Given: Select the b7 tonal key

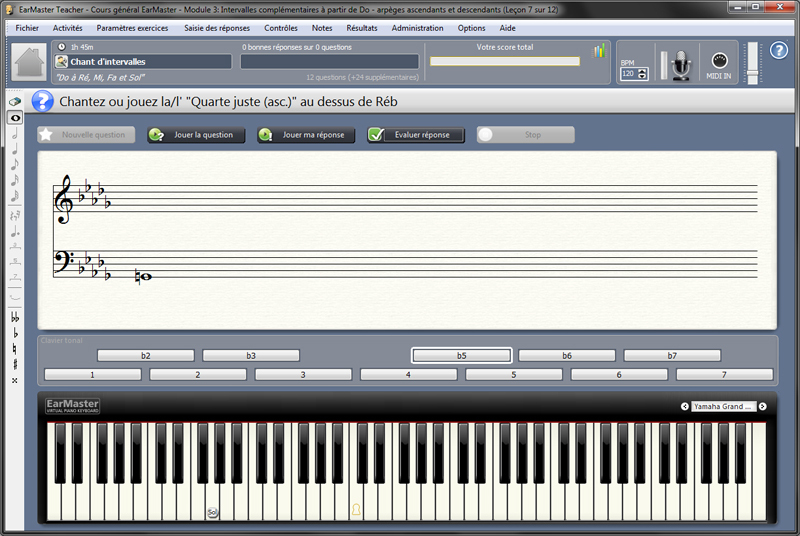Looking at the screenshot, I should coord(672,355).
